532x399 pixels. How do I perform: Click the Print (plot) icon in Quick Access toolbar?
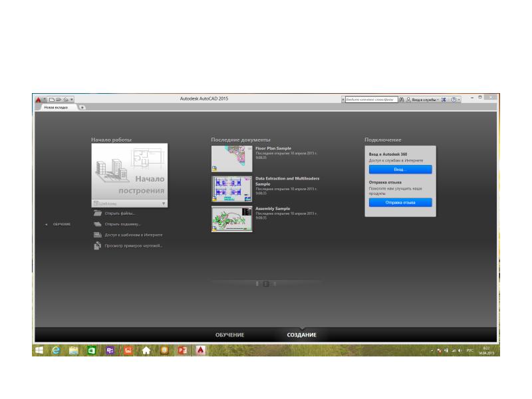coord(66,99)
